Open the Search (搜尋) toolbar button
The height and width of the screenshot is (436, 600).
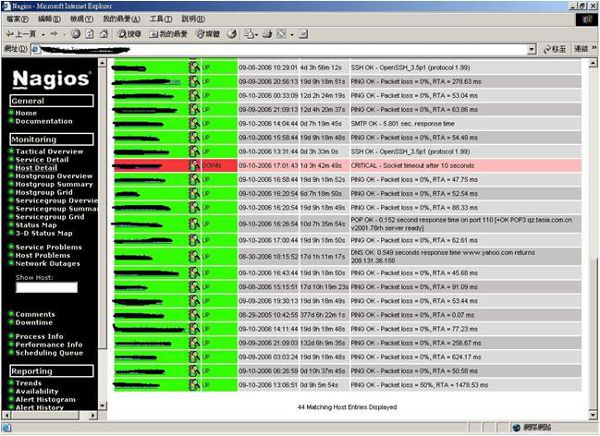[x=129, y=34]
